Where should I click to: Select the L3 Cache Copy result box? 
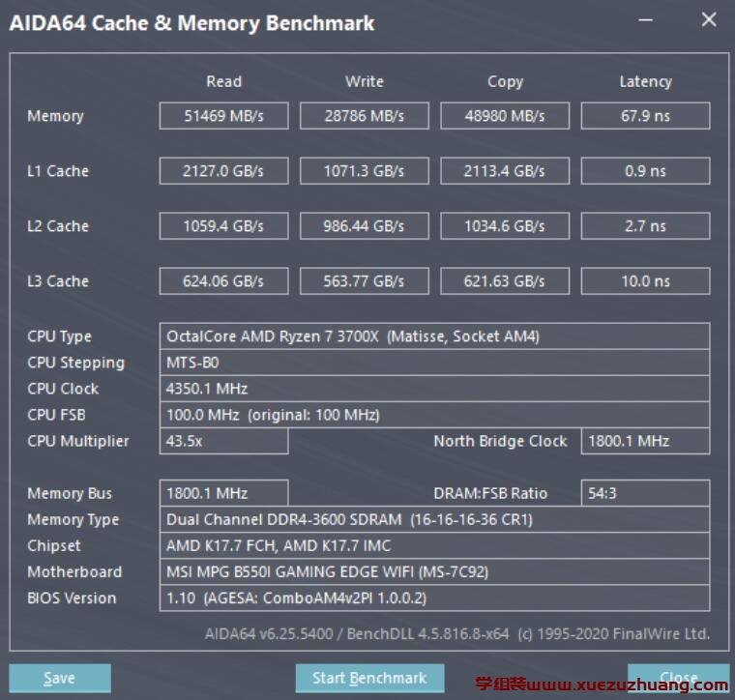coord(505,281)
